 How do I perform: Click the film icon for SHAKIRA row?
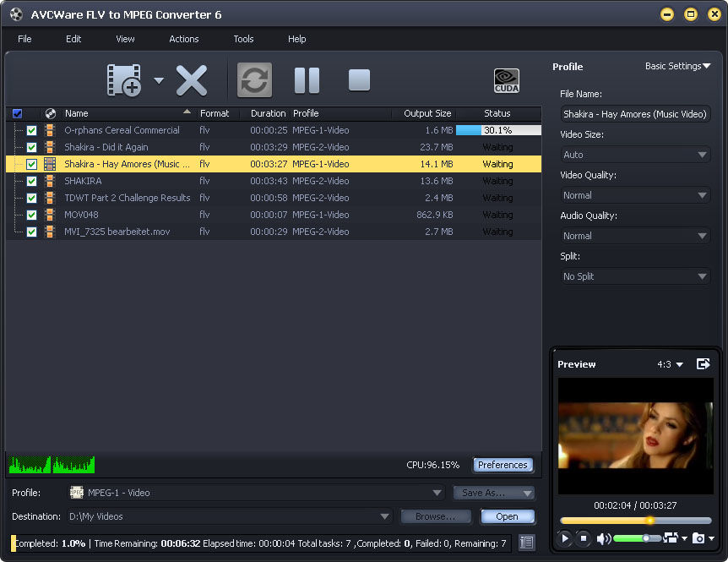50,181
